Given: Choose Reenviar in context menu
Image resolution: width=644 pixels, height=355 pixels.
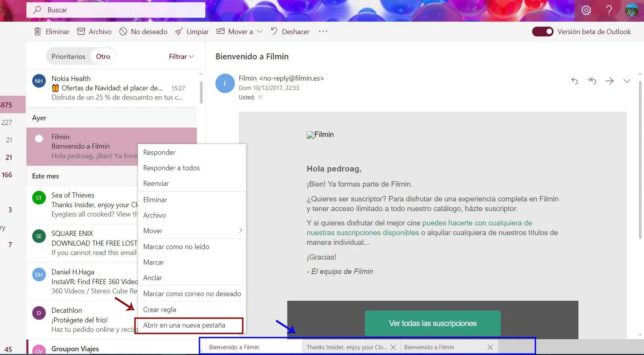Looking at the screenshot, I should click(x=192, y=184).
